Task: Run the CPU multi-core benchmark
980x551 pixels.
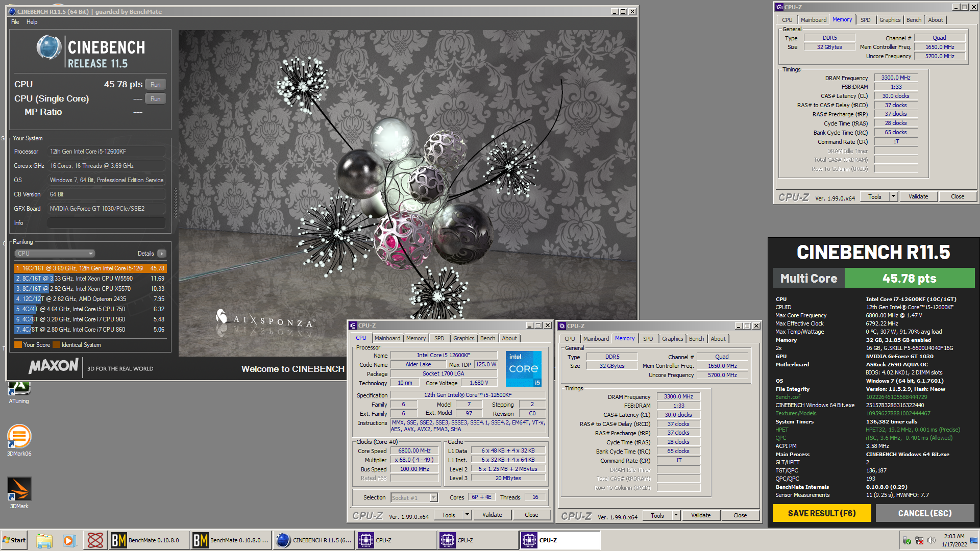Action: point(156,85)
